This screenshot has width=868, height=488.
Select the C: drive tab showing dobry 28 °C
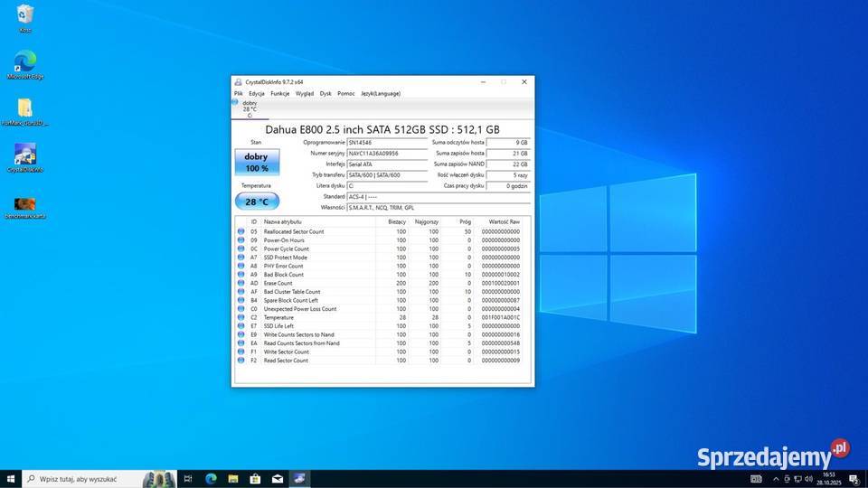pyautogui.click(x=250, y=109)
